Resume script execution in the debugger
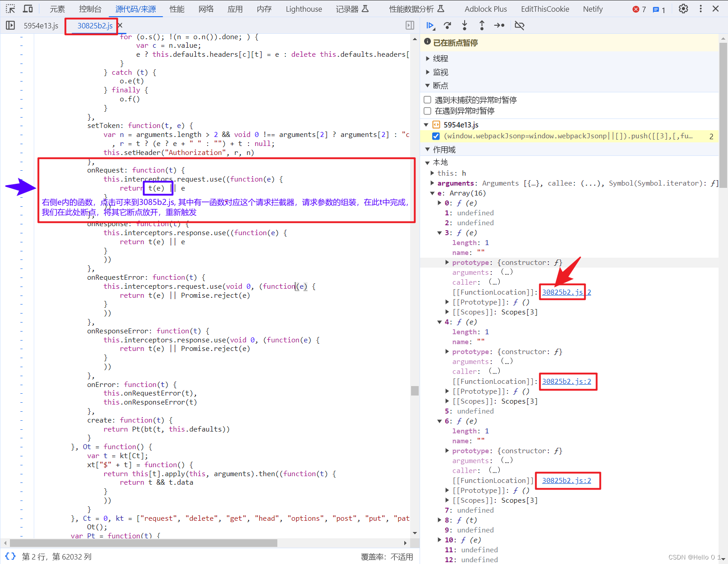The height and width of the screenshot is (564, 728). pos(430,26)
